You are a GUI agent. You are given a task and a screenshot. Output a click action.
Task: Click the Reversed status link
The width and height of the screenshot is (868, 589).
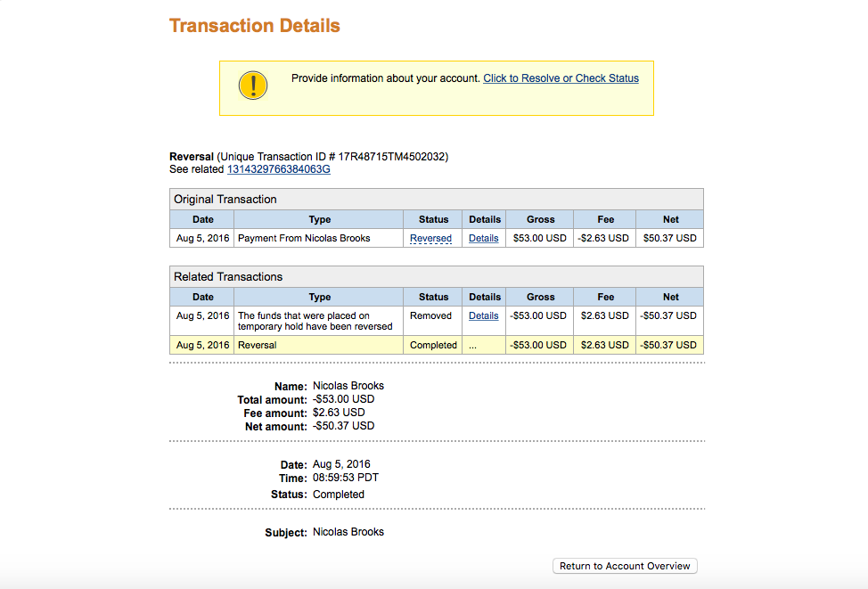click(x=430, y=238)
